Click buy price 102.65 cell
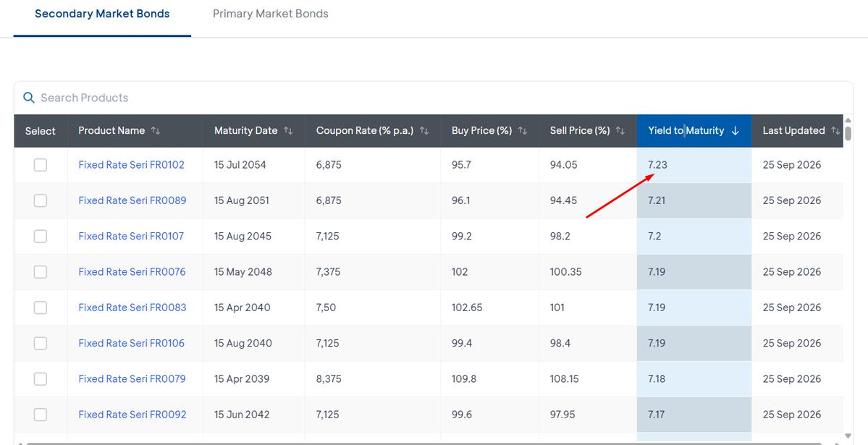Image resolution: width=868 pixels, height=445 pixels. (467, 308)
